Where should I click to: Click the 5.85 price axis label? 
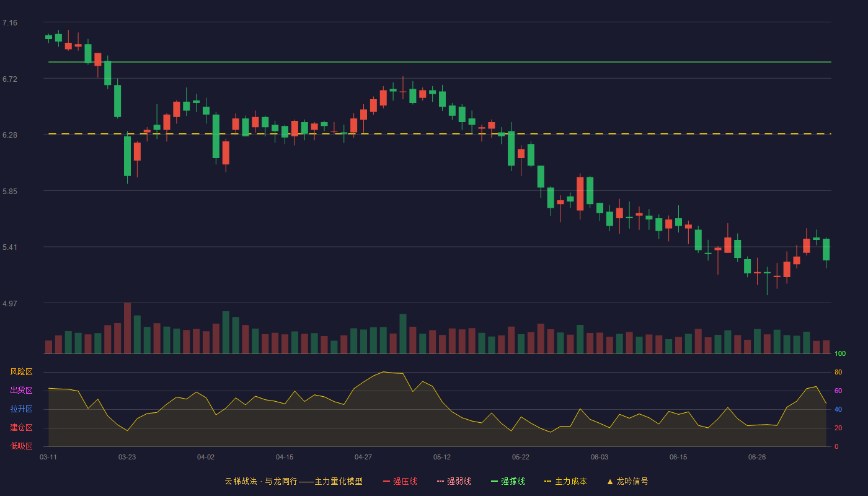(x=10, y=191)
